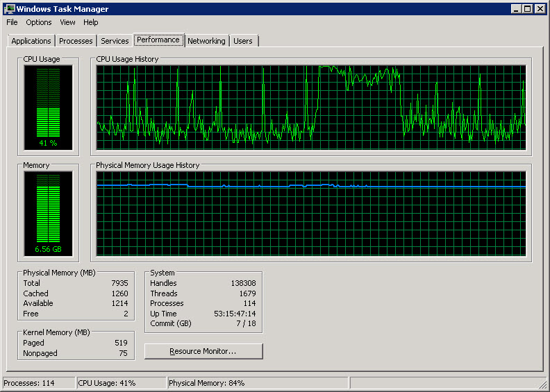The image size is (550, 392).
Task: Switch to the Users tab
Action: pos(243,41)
